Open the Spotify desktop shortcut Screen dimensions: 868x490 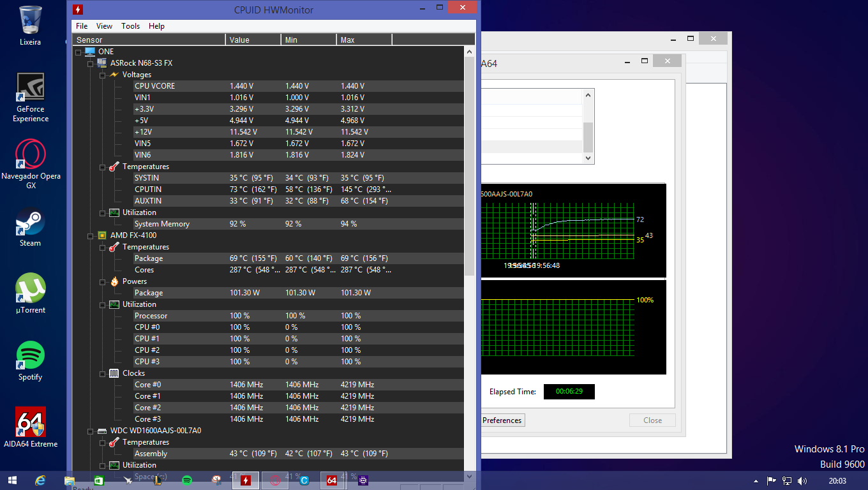30,360
